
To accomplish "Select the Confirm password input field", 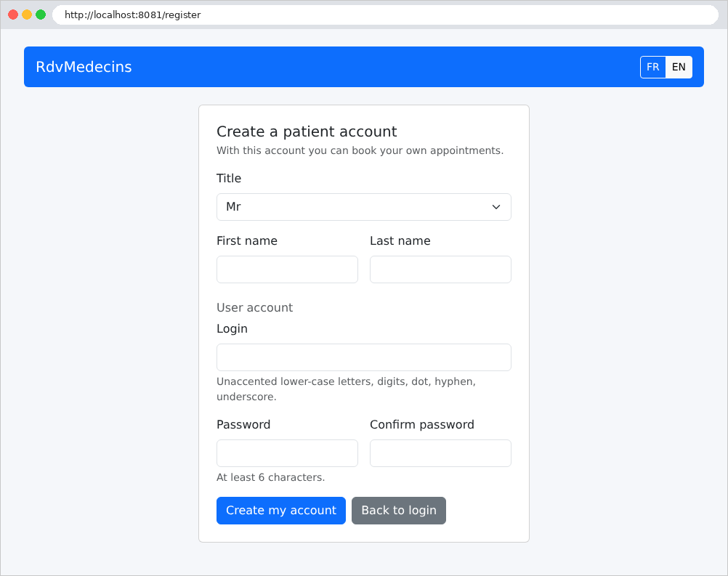I will pyautogui.click(x=440, y=453).
